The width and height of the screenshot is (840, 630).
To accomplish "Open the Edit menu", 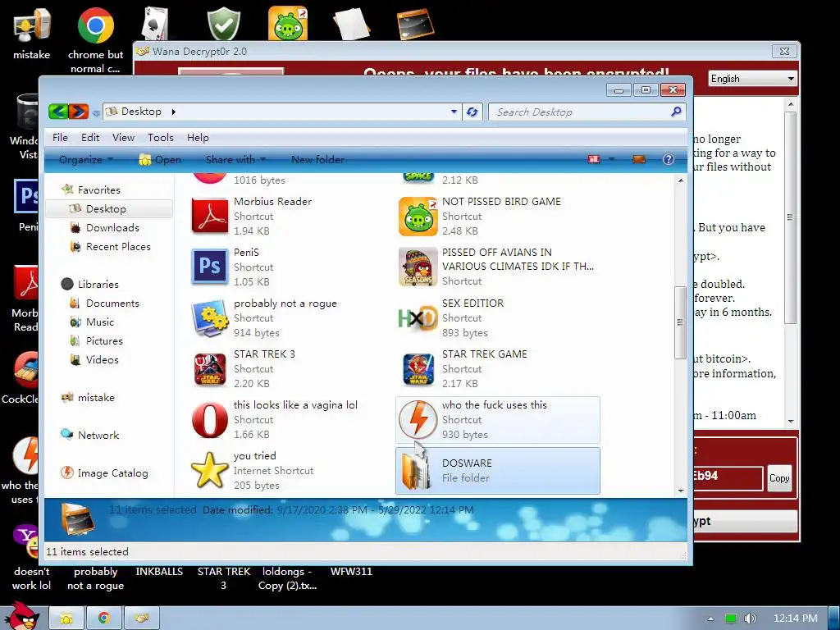I will click(90, 138).
